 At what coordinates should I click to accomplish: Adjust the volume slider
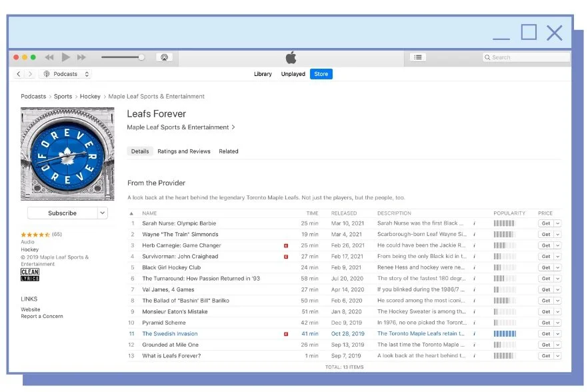[x=123, y=57]
